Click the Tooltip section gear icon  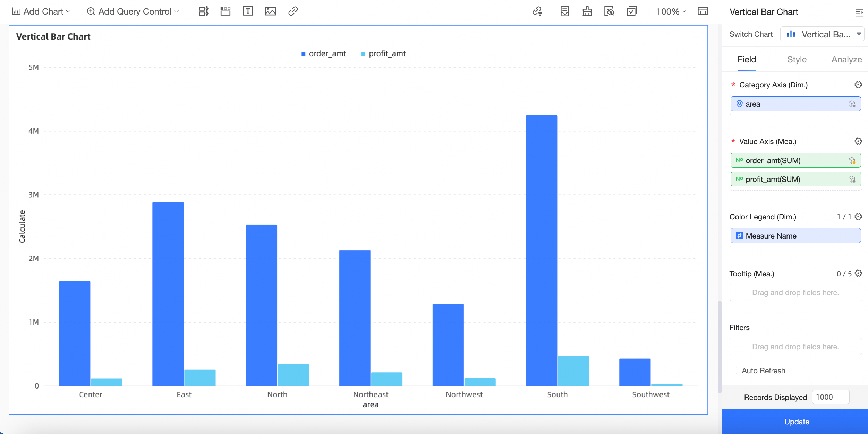point(858,274)
